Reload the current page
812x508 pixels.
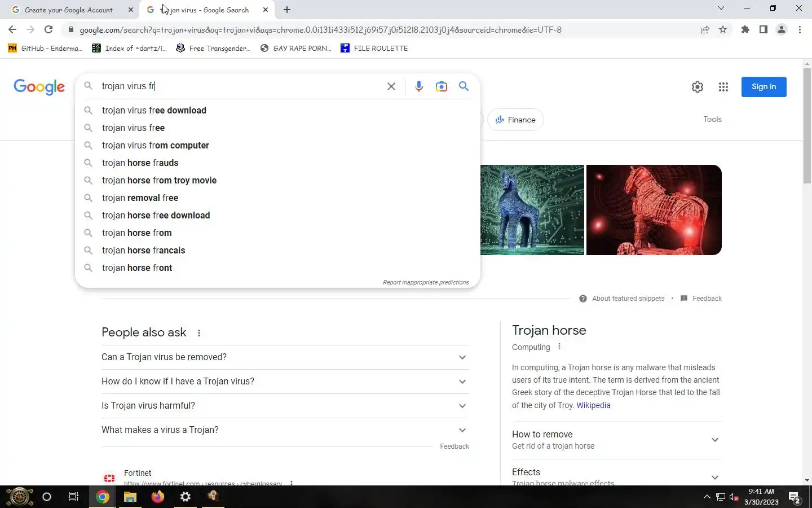[48, 30]
